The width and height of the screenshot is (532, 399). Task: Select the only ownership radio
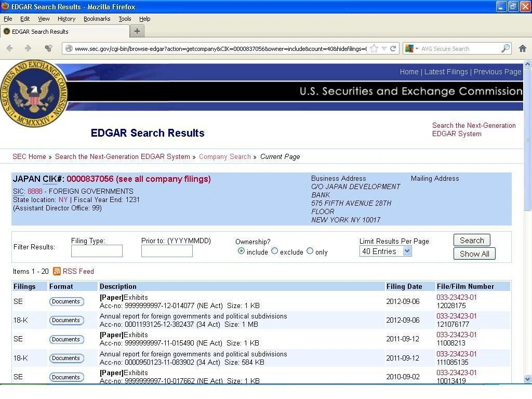click(310, 251)
